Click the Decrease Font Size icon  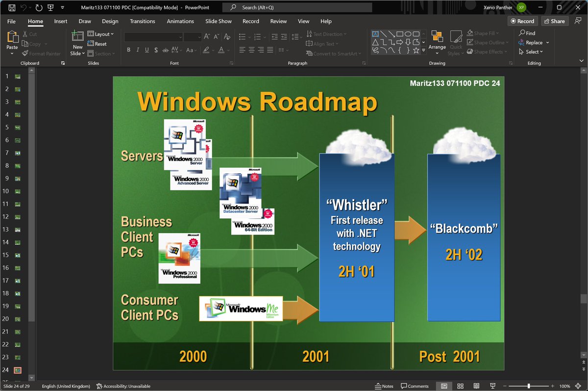217,36
